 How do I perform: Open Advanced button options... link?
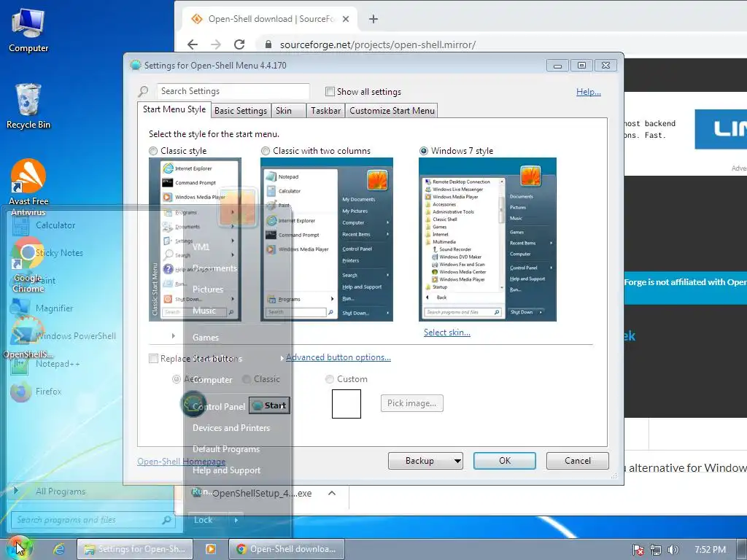(x=338, y=357)
